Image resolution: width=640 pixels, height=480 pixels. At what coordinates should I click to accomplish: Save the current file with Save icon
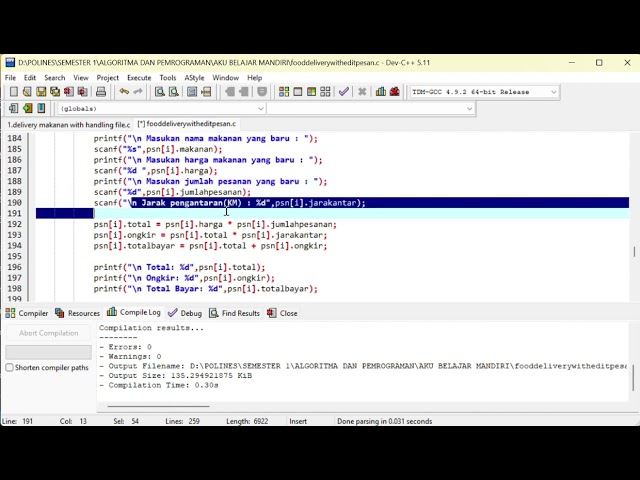41,92
